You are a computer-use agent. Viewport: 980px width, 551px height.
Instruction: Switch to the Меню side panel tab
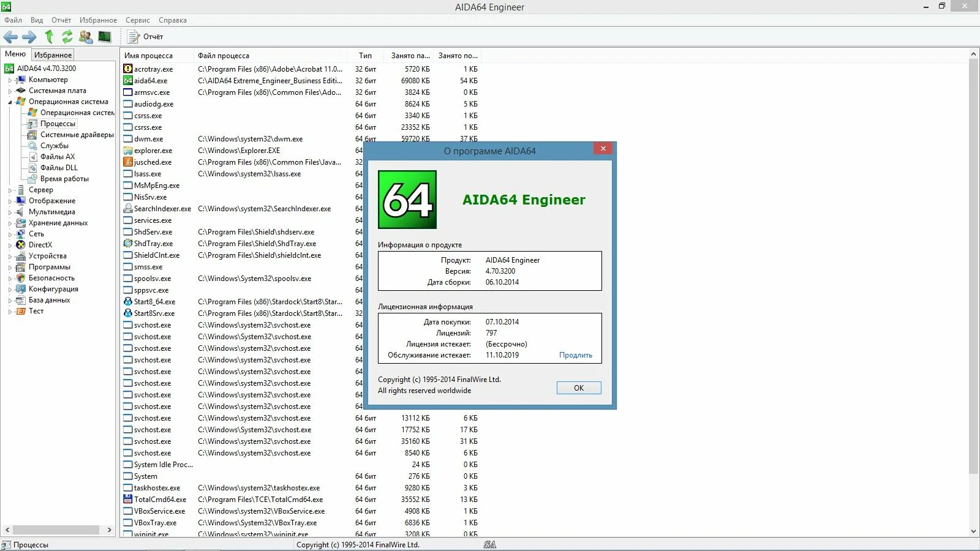click(x=15, y=54)
